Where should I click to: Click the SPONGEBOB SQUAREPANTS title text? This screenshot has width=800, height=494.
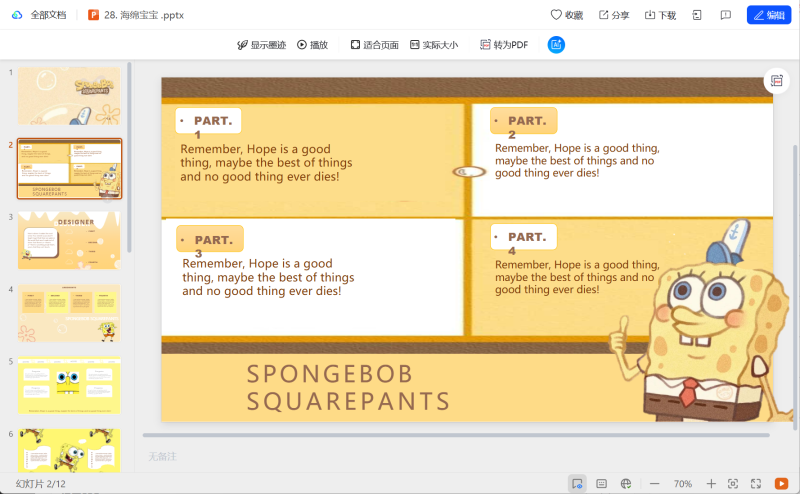pos(348,387)
